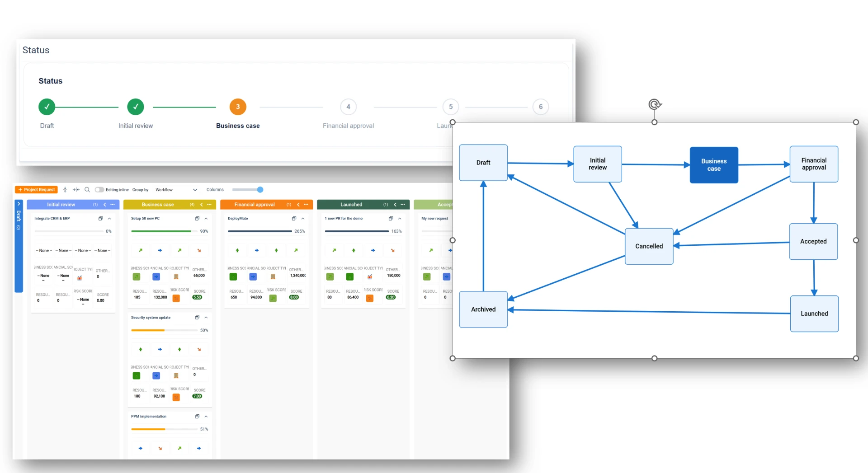Click the orange Project Request button
This screenshot has height=473, width=868.
[36, 190]
